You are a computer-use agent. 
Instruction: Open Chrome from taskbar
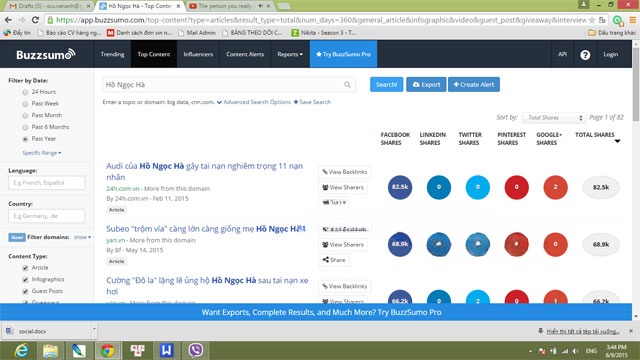pyautogui.click(x=107, y=351)
